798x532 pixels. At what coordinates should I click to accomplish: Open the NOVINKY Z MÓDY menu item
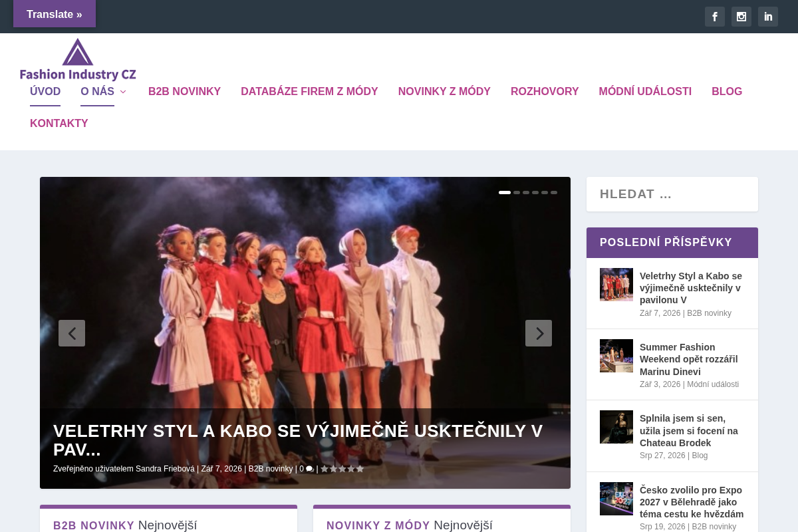tap(444, 92)
